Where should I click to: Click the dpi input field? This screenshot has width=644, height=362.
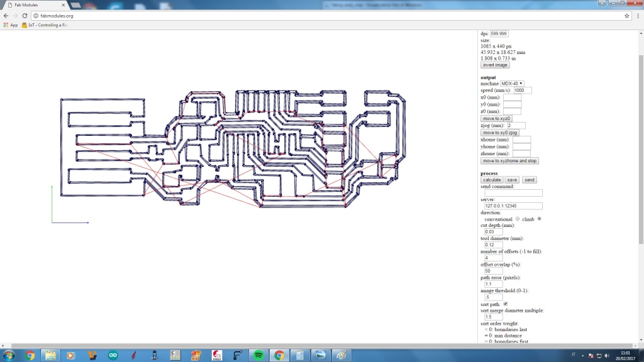(x=499, y=34)
